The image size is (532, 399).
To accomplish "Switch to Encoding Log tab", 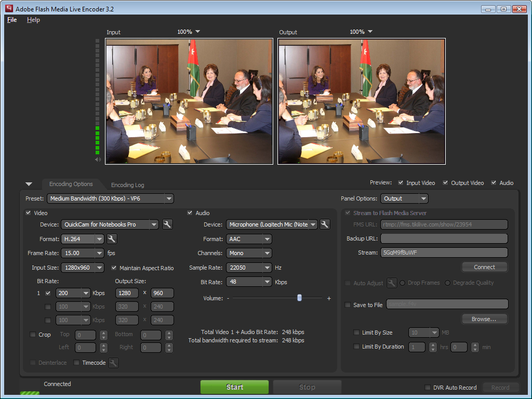I will click(x=128, y=185).
